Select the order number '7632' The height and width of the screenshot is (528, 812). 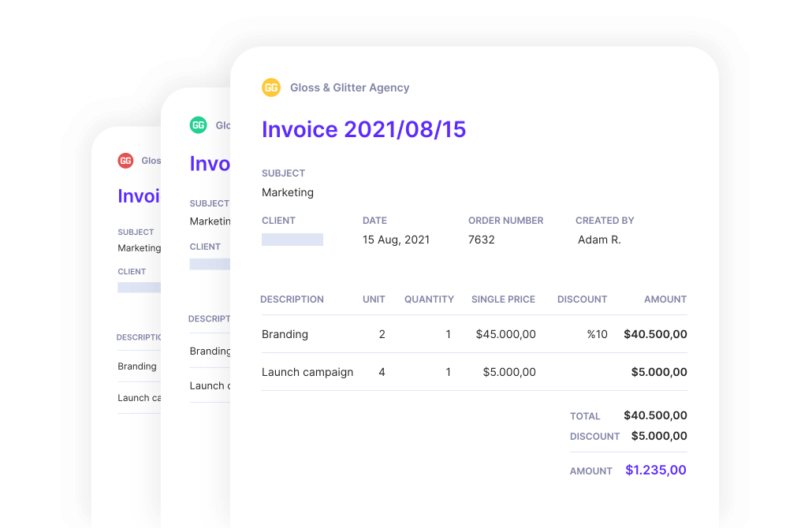(481, 240)
